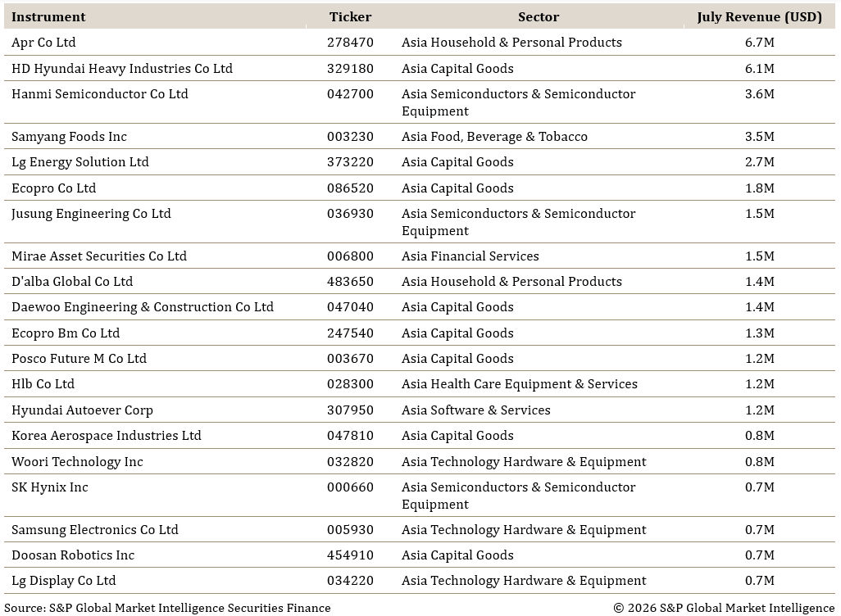Screen dimensions: 841x616
Task: Click ticker 247540
Action: pos(350,333)
